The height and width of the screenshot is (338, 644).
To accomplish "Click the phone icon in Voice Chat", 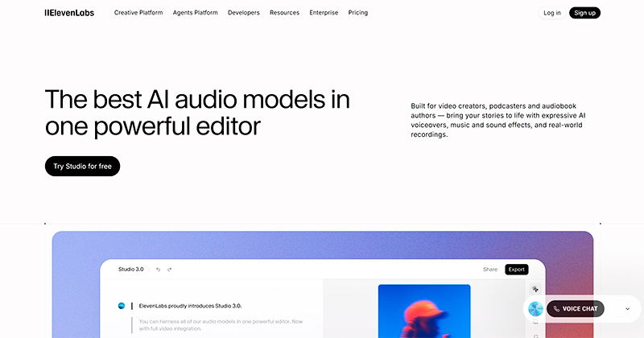I will 556,309.
